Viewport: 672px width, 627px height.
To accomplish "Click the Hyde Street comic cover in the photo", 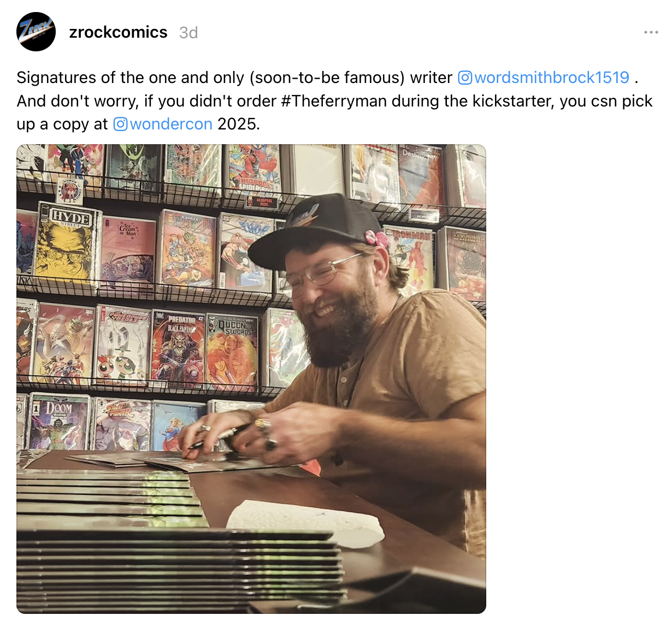I will click(67, 243).
